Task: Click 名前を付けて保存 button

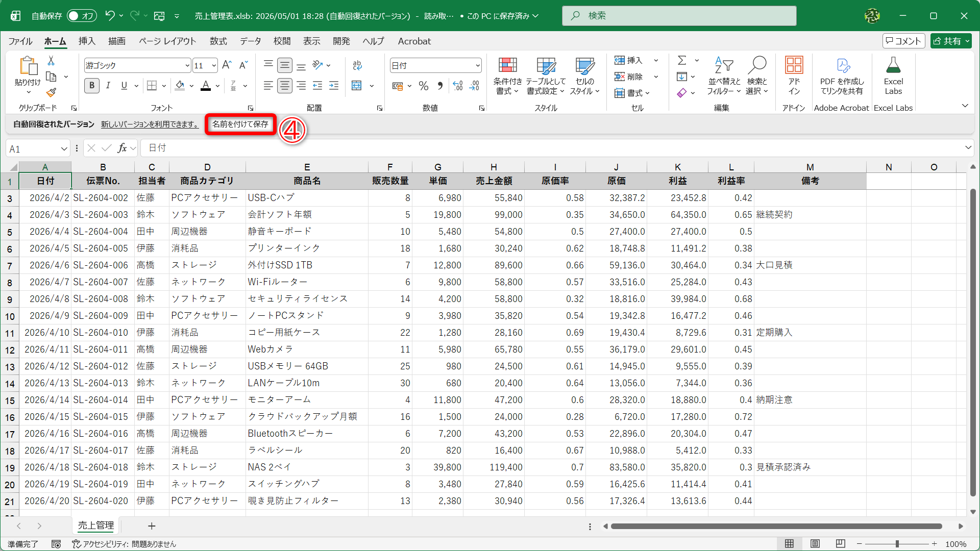Action: pyautogui.click(x=240, y=124)
